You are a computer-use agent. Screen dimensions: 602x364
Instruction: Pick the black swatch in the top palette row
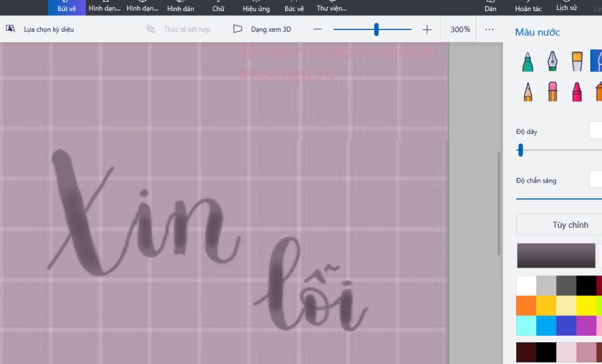point(586,286)
